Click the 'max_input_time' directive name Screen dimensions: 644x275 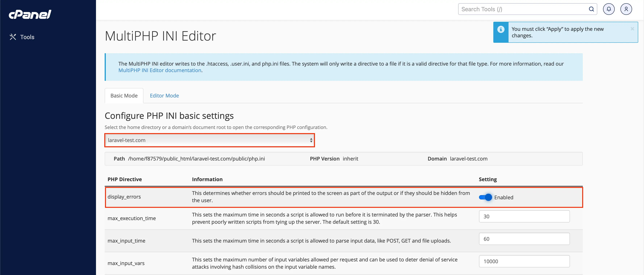point(126,241)
